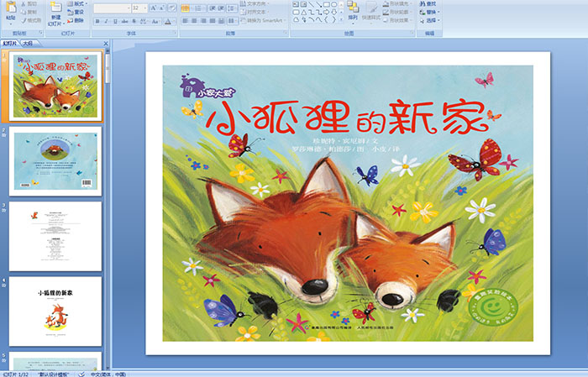Click the Cut command
This screenshot has width=588, height=377.
[29, 3]
